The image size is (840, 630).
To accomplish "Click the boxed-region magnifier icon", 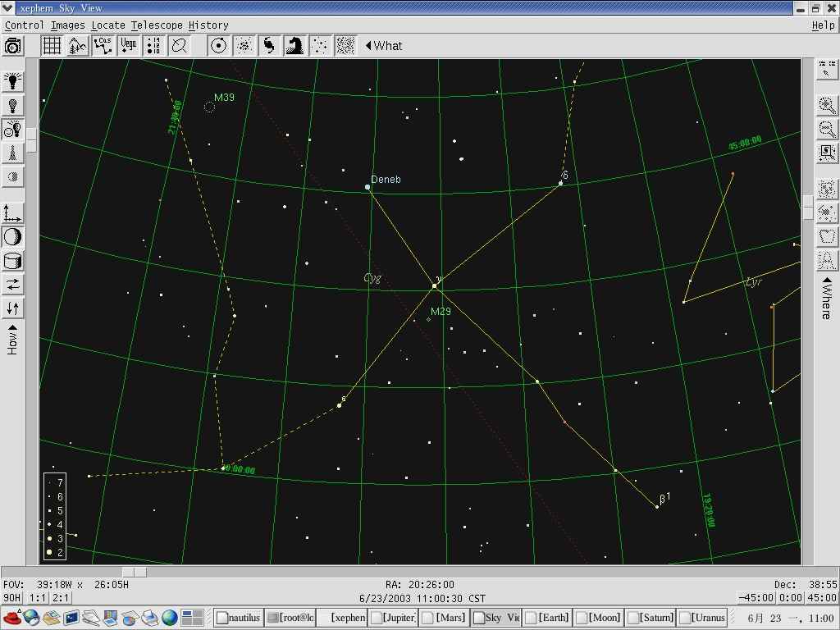I will (x=827, y=153).
